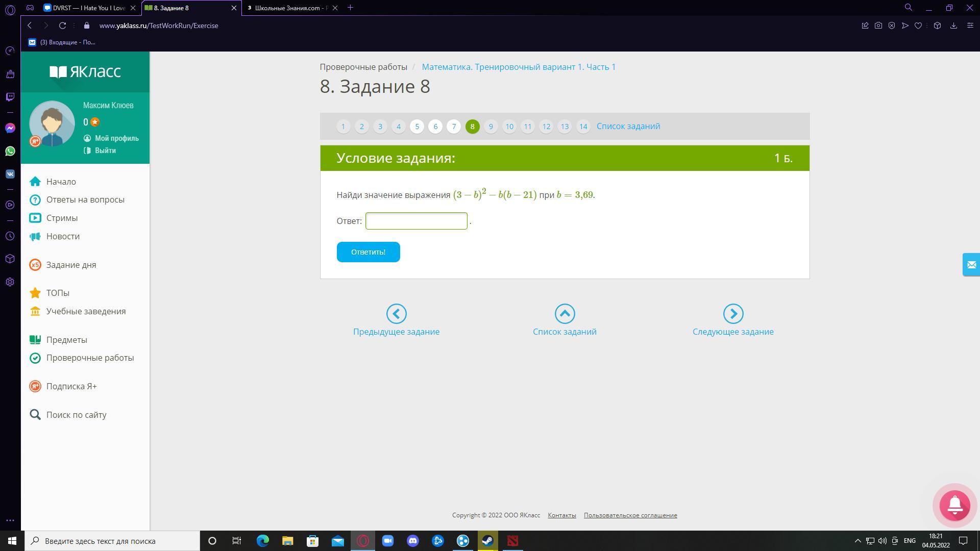This screenshot has height=551, width=980.
Task: Click the answer input field
Action: (416, 221)
